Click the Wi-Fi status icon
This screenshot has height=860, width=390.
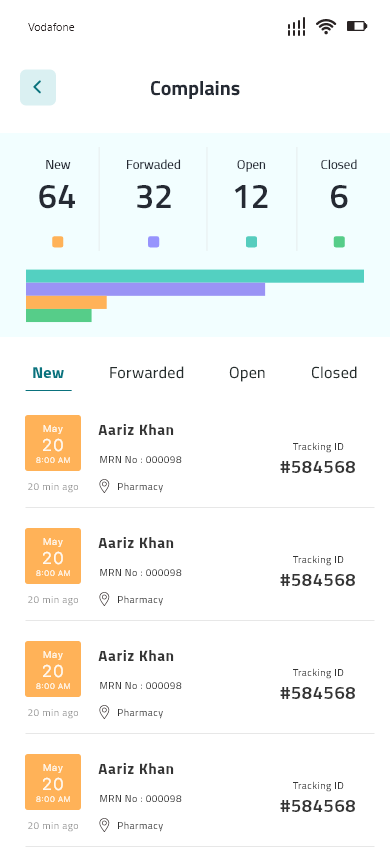click(326, 26)
